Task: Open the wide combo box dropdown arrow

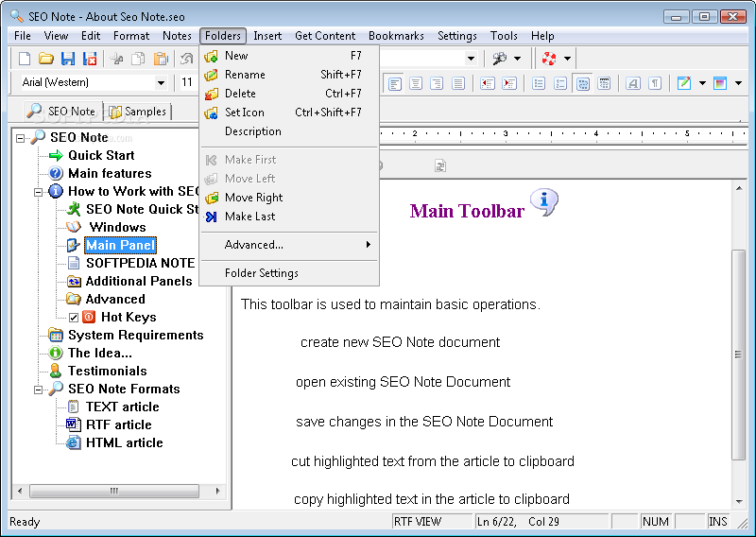Action: pos(471,59)
